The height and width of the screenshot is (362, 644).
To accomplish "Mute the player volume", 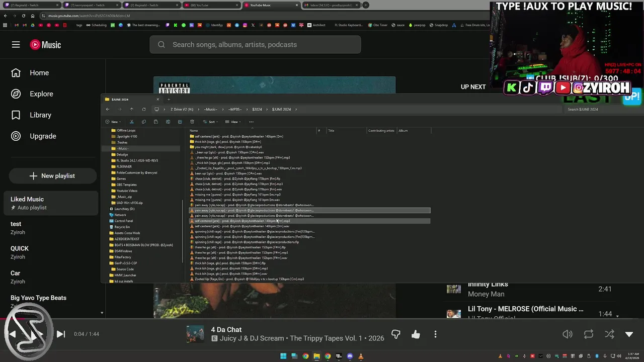I will (568, 334).
